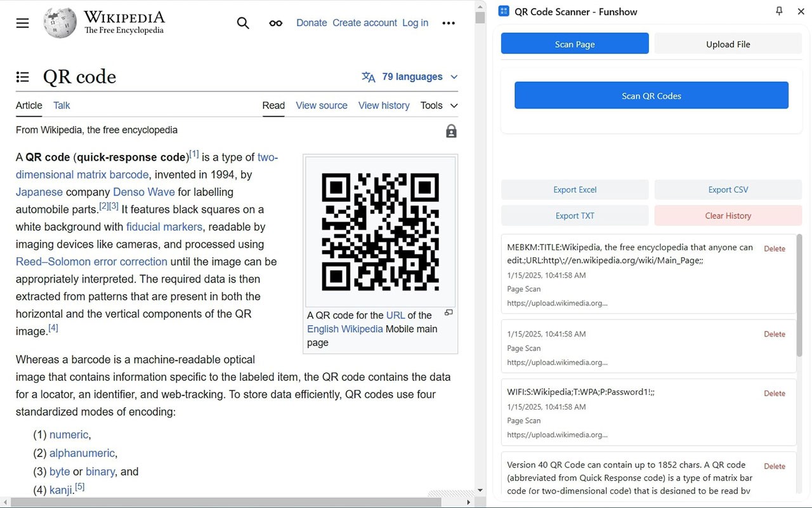The height and width of the screenshot is (508, 812).
Task: Click citation reference [5] after kanji
Action: 79,487
